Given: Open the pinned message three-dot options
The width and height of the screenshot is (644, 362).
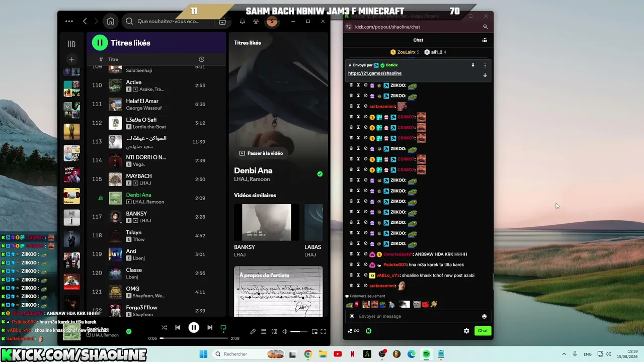Looking at the screenshot, I should click(485, 65).
